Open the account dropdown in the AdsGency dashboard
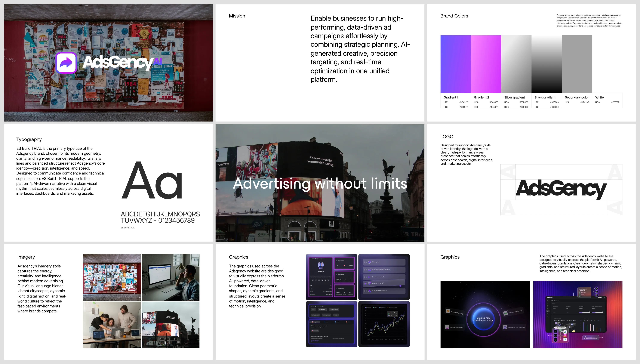The height and width of the screenshot is (364, 640). [x=605, y=297]
